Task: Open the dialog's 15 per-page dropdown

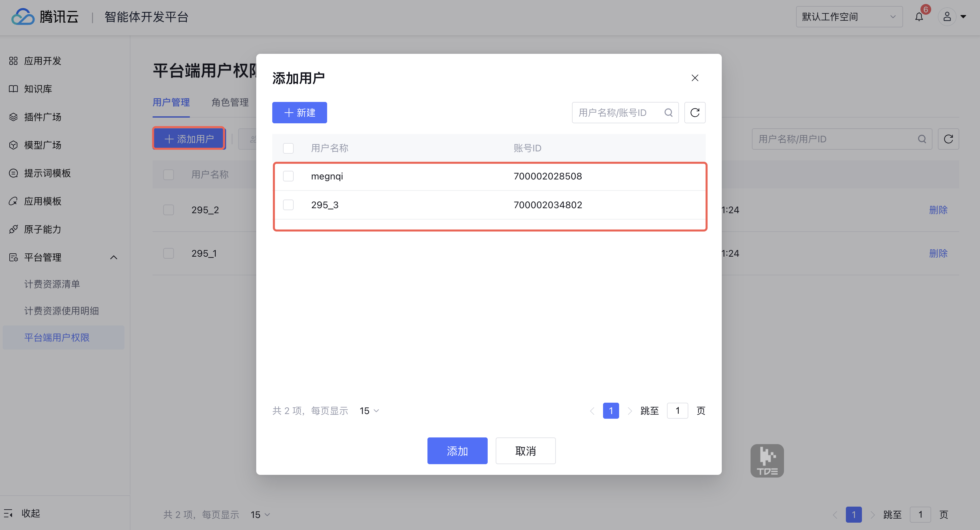Action: pos(369,411)
